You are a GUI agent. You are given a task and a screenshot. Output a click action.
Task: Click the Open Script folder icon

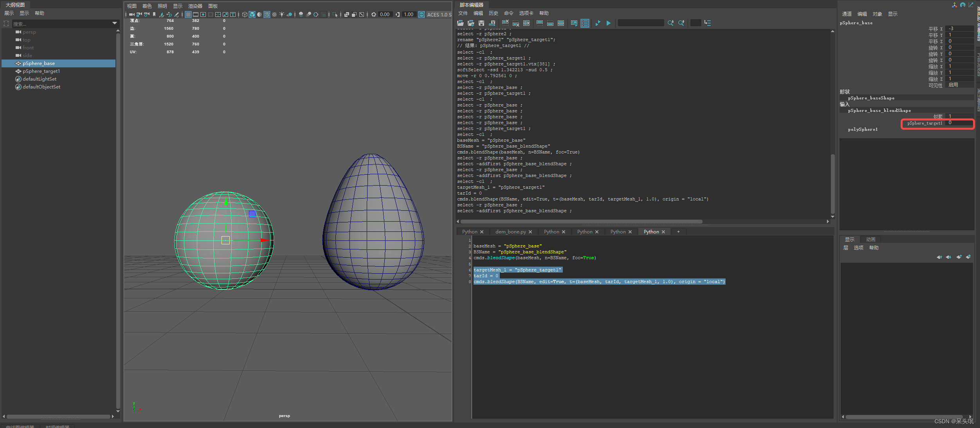point(460,23)
